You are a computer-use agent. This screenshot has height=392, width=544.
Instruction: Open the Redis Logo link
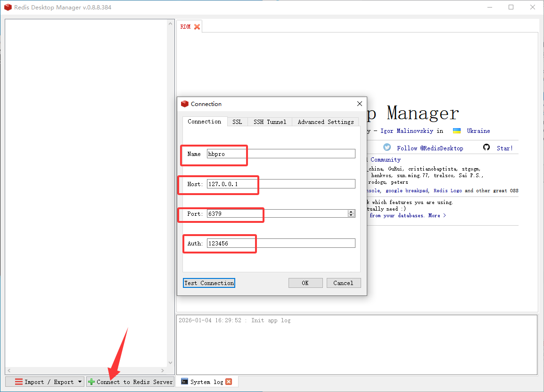coord(447,190)
